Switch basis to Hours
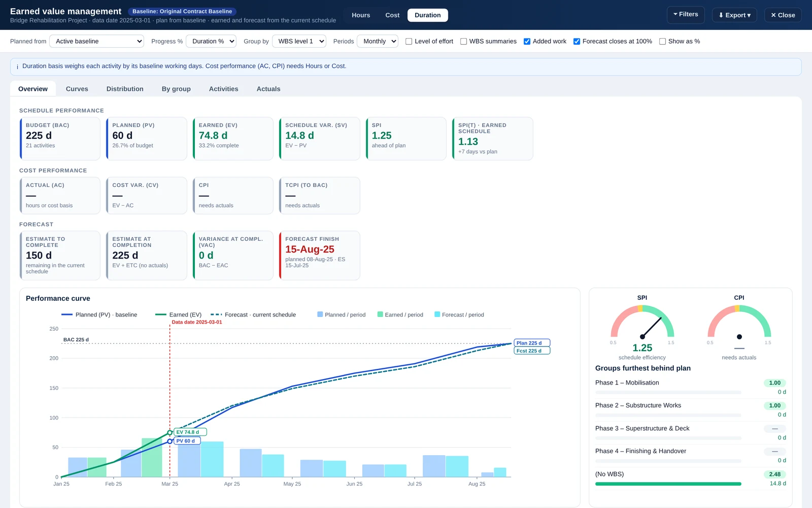Viewport: 812px width, 508px height. pyautogui.click(x=361, y=15)
